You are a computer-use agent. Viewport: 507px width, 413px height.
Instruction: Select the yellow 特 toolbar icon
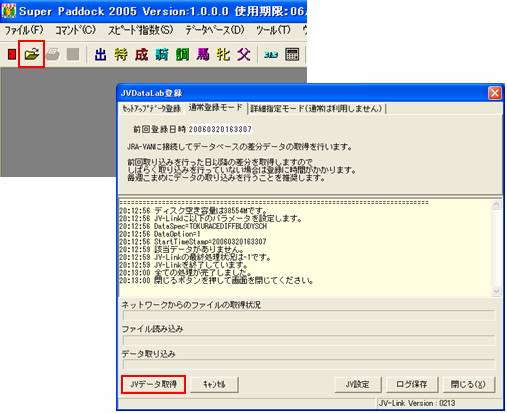121,54
